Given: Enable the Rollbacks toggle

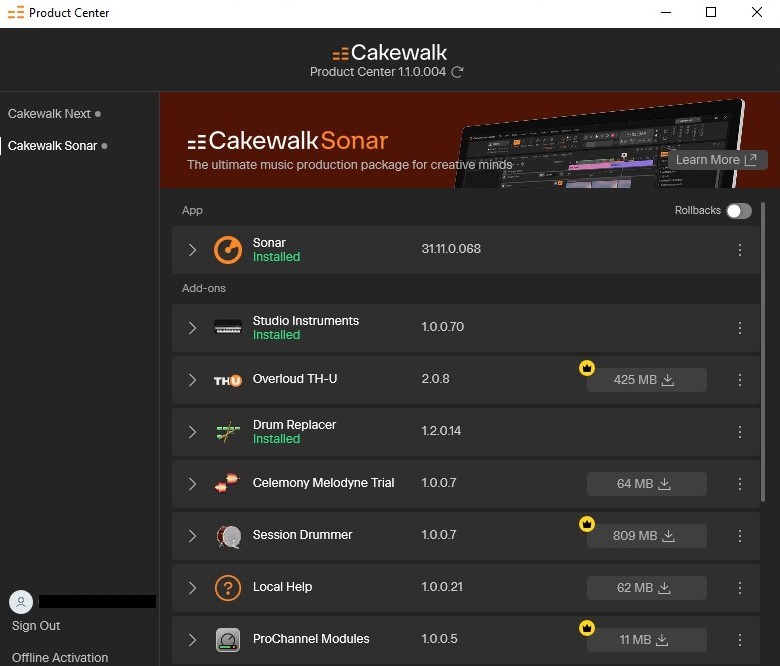Looking at the screenshot, I should click(738, 211).
